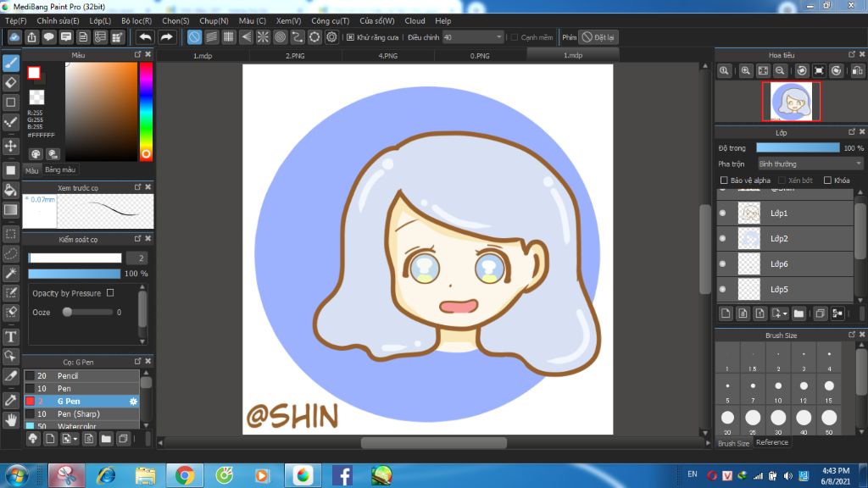Switch to the Reference tab
Image resolution: width=868 pixels, height=488 pixels.
click(771, 442)
